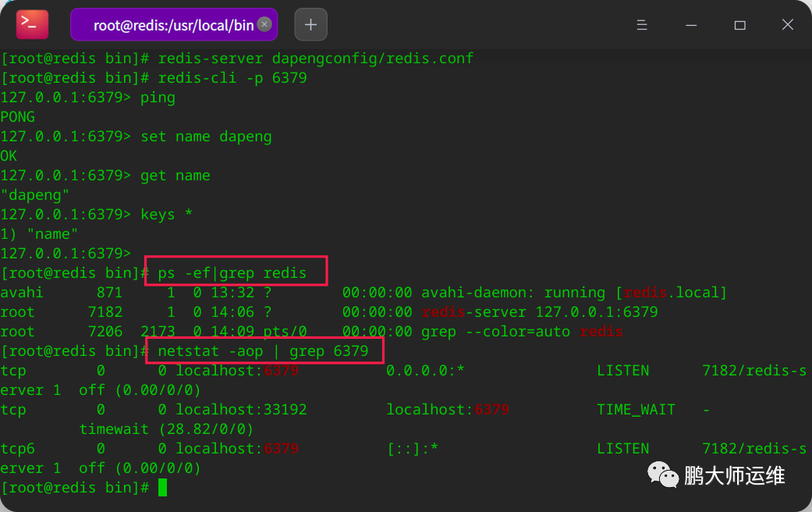
Task: Click process ID 7182 in ps output
Action: pos(105,312)
